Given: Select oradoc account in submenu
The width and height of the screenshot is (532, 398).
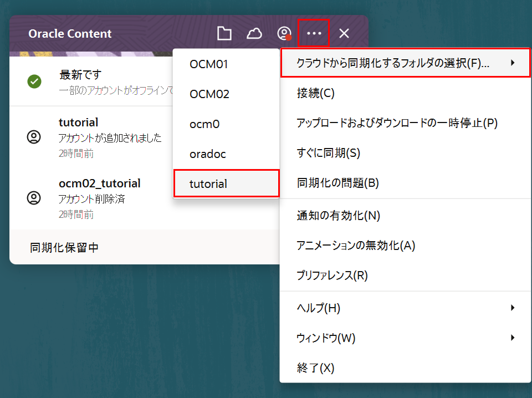Looking at the screenshot, I should (x=226, y=154).
